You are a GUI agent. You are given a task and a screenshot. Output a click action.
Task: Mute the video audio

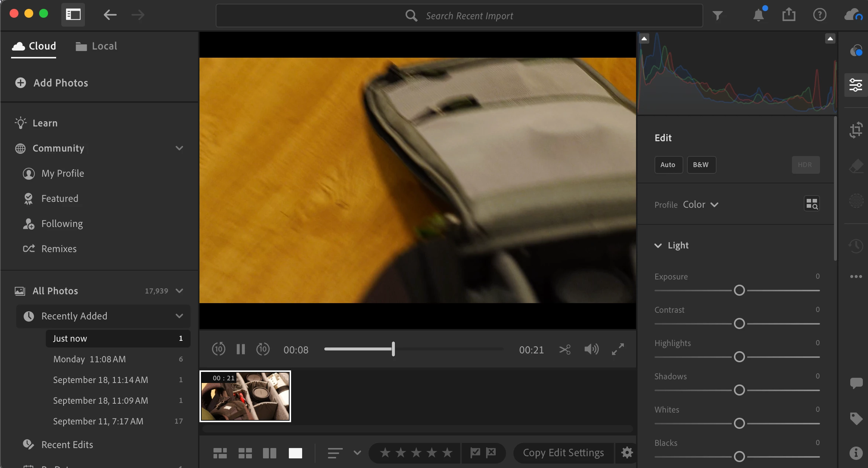coord(591,349)
